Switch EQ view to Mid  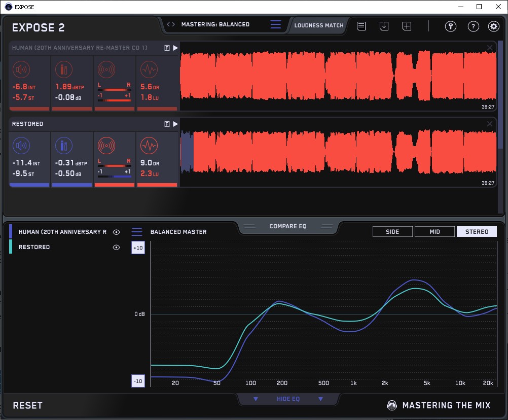[x=434, y=232]
